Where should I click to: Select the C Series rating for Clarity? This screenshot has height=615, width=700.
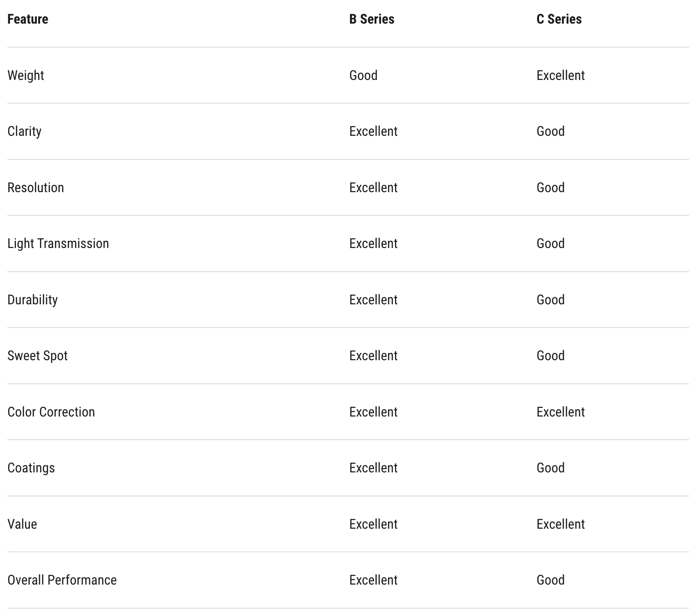click(550, 131)
